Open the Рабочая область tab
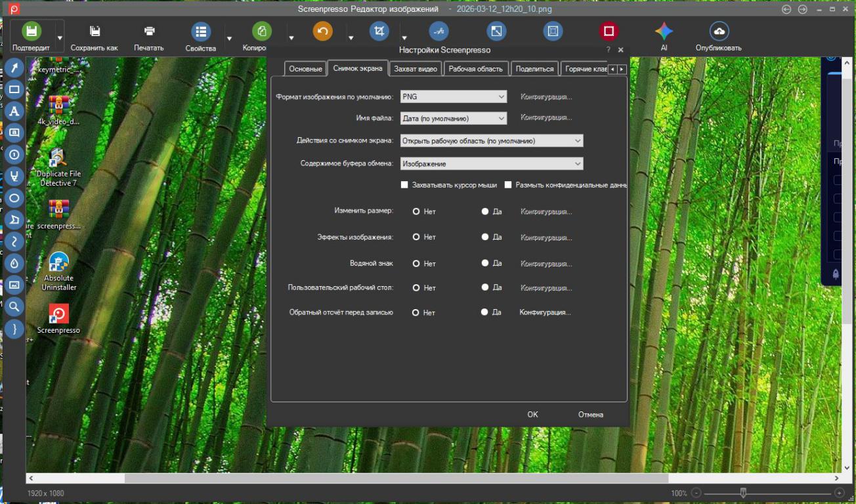The height and width of the screenshot is (504, 856). click(x=475, y=69)
